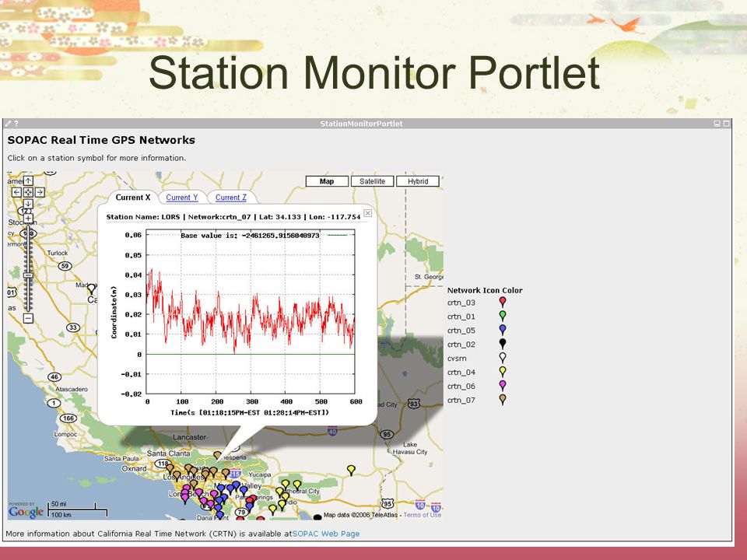Click the 'Station Name: LORS' info line
The image size is (747, 560).
(x=233, y=217)
